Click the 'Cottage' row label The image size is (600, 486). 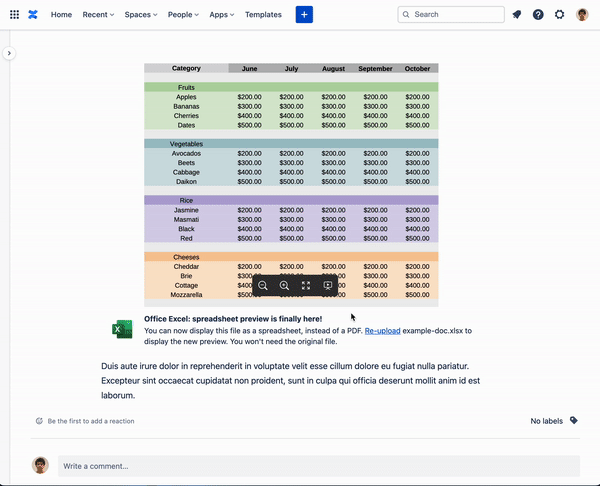point(186,285)
